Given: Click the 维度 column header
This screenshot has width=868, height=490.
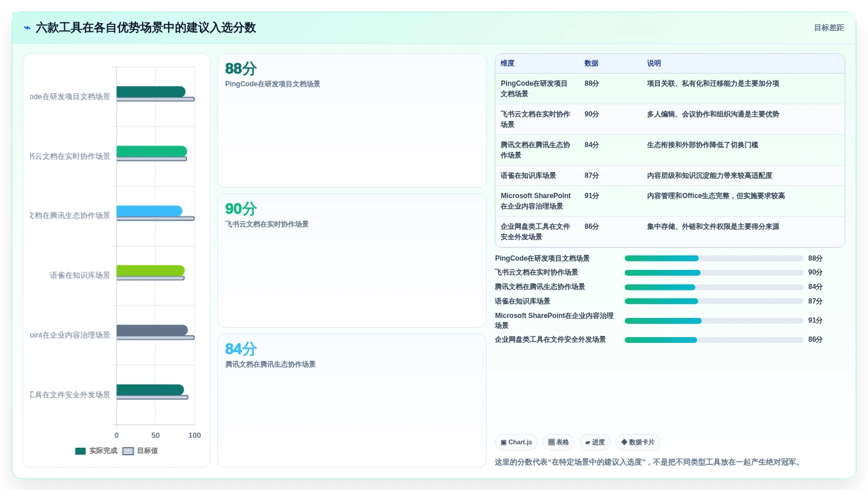Looking at the screenshot, I should click(x=508, y=63).
